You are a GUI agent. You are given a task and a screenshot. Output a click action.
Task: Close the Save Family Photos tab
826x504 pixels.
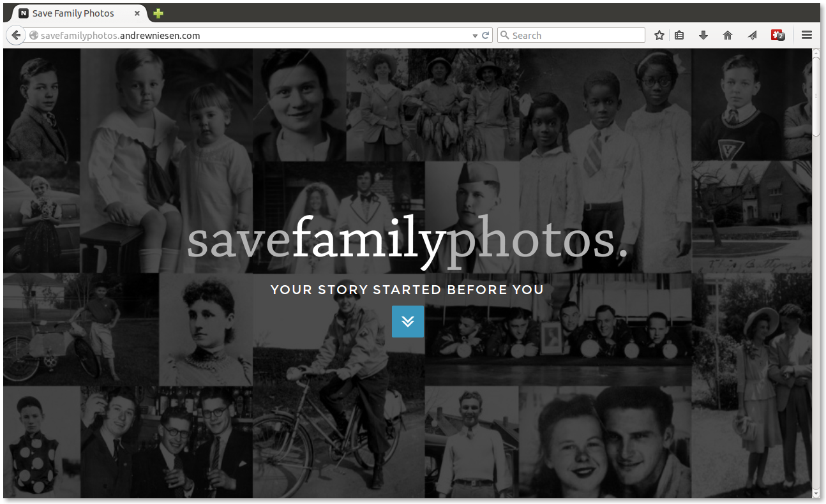point(137,13)
